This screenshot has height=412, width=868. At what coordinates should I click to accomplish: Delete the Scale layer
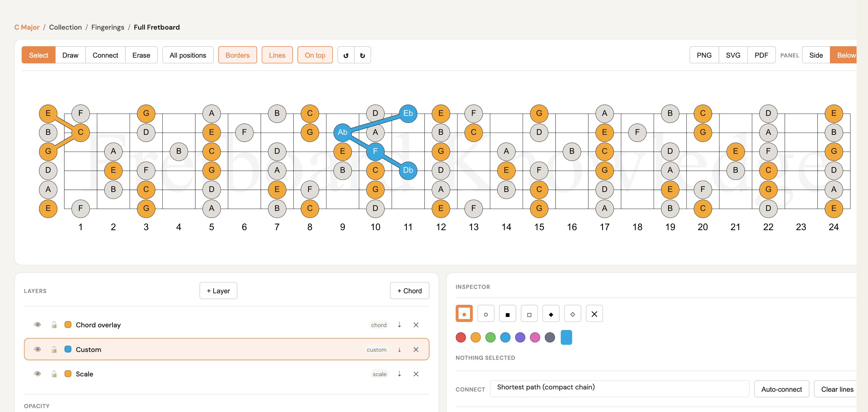tap(416, 374)
